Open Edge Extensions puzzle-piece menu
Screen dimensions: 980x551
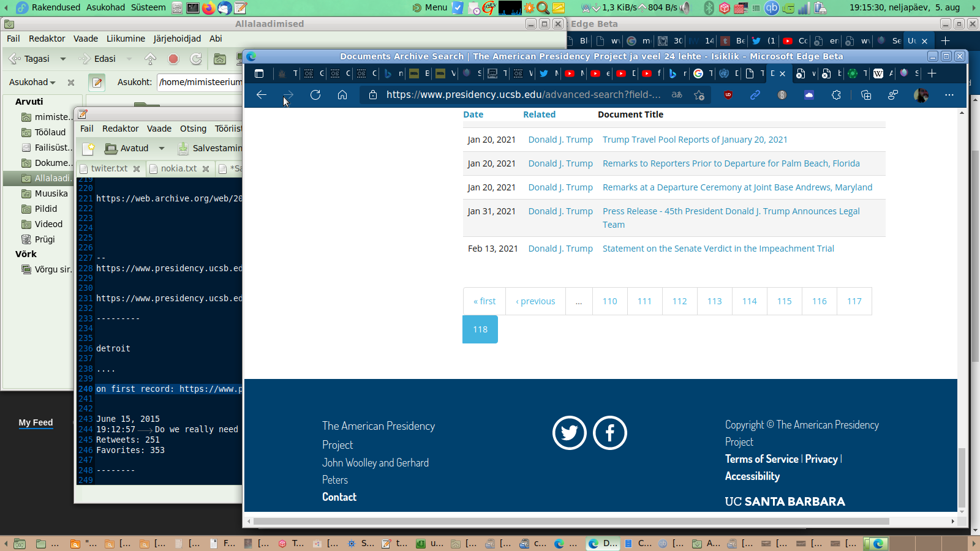pos(836,95)
